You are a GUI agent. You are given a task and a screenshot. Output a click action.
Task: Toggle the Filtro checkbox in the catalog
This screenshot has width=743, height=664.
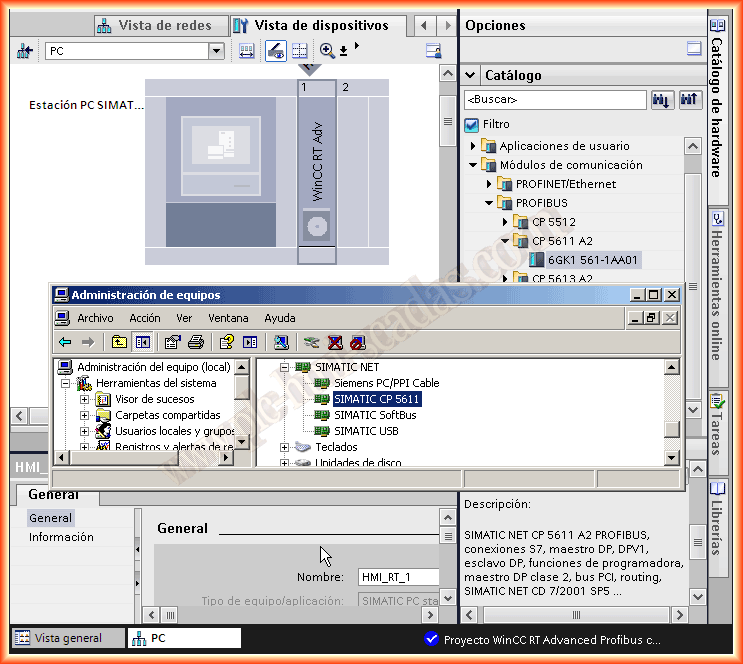coord(472,125)
